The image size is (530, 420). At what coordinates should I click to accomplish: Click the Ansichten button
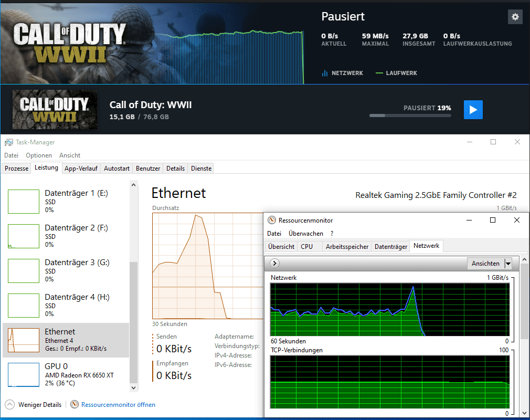[485, 264]
